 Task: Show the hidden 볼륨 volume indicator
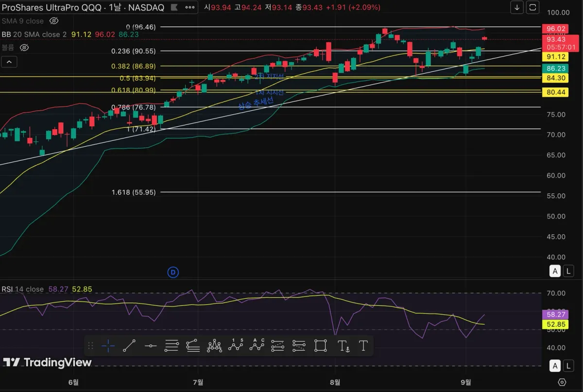click(x=23, y=48)
